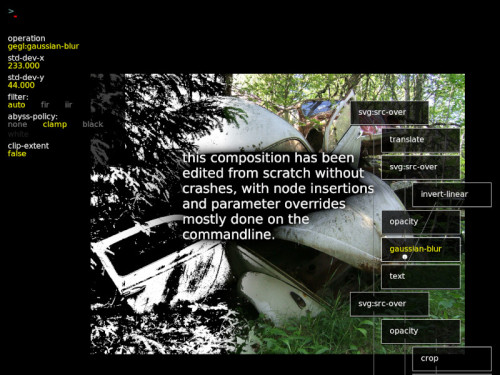Click the gegl:gaussian-blur operation name

pos(43,46)
